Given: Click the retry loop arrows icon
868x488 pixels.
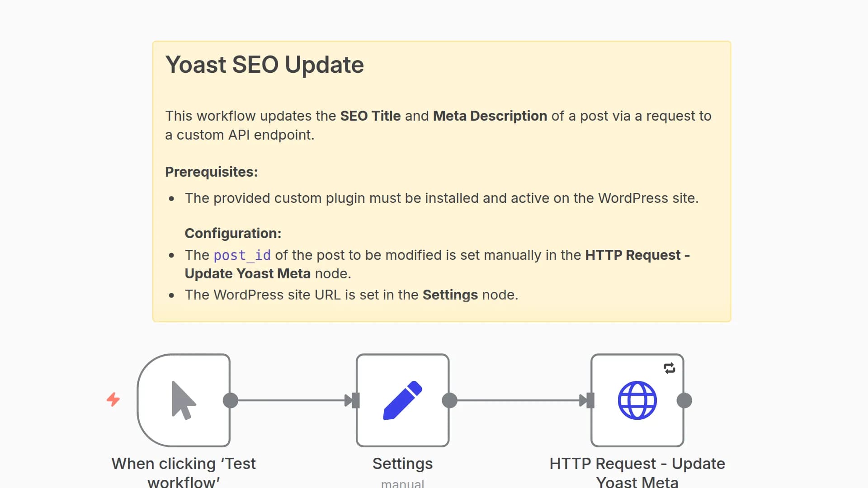Looking at the screenshot, I should tap(670, 368).
